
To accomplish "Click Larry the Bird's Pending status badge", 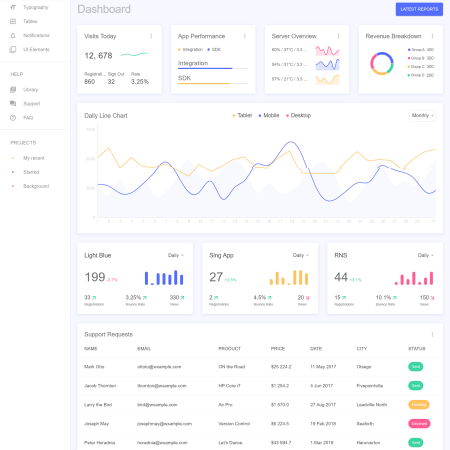I will click(419, 405).
